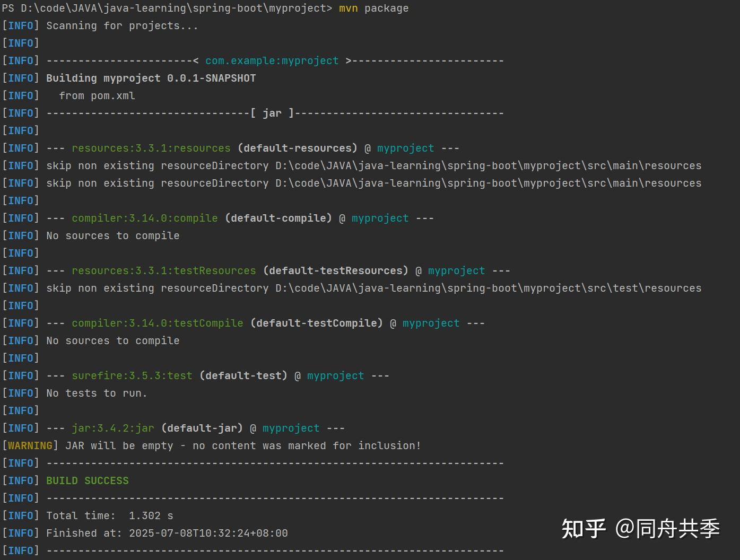Click the Building myproject 0.0.1-SNAPSHOT line
The image size is (740, 560).
click(x=151, y=78)
